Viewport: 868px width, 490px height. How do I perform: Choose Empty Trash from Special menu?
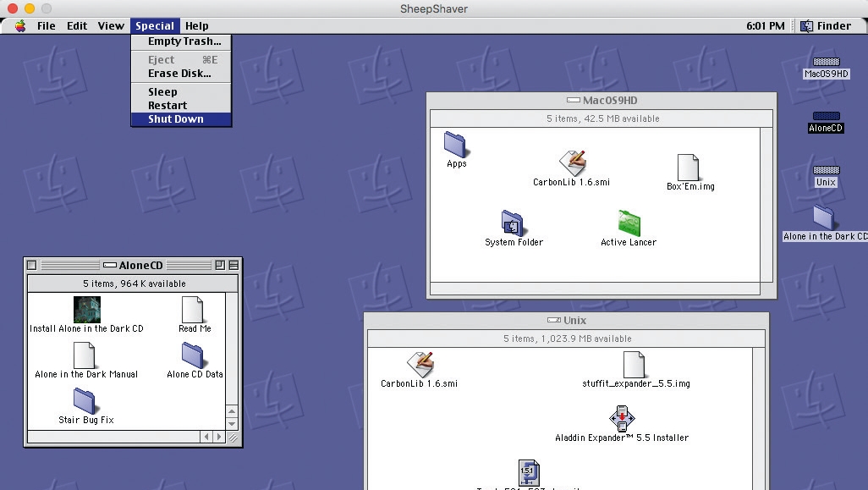181,41
